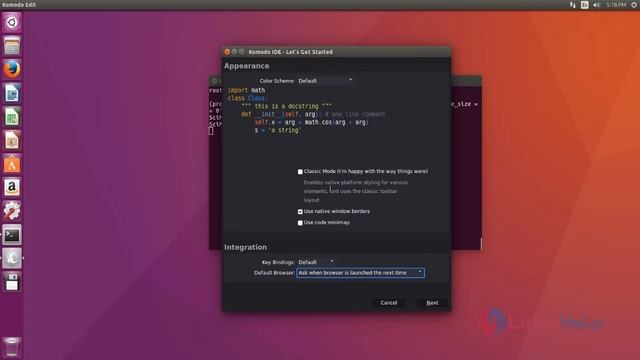Enable Classic Mode checkbox
Screen dimensions: 640x360
point(300,172)
